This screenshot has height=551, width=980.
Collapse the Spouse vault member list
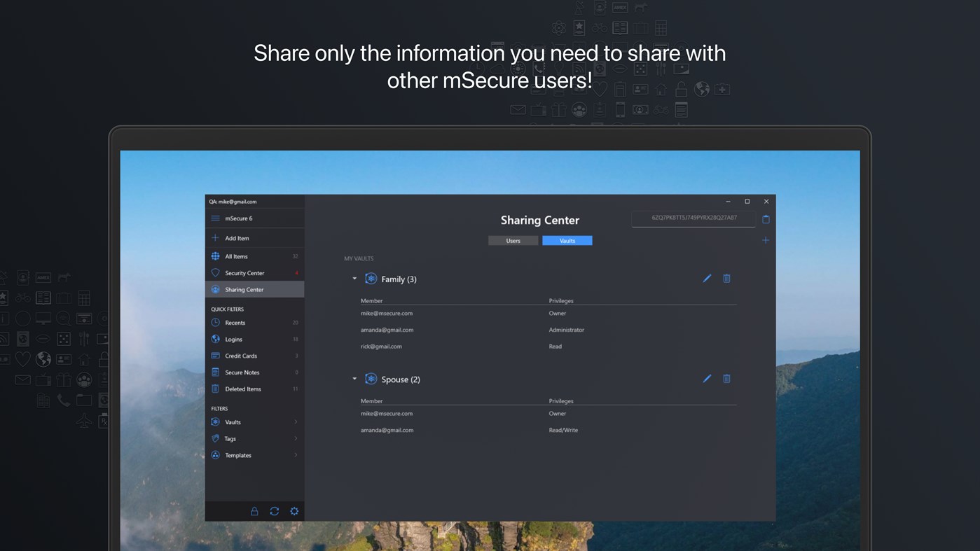point(354,379)
